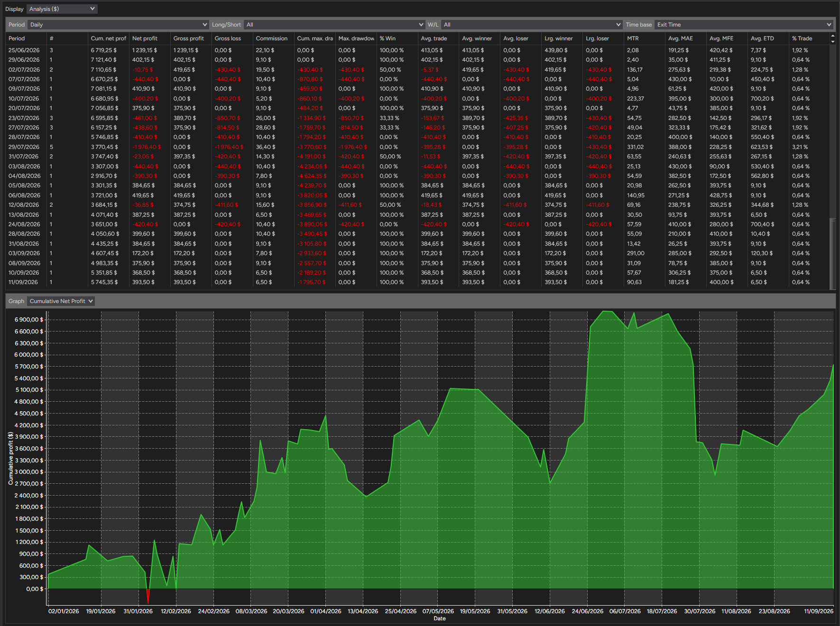Select the 10/07/2026 period row
840x626 pixels.
(x=418, y=99)
